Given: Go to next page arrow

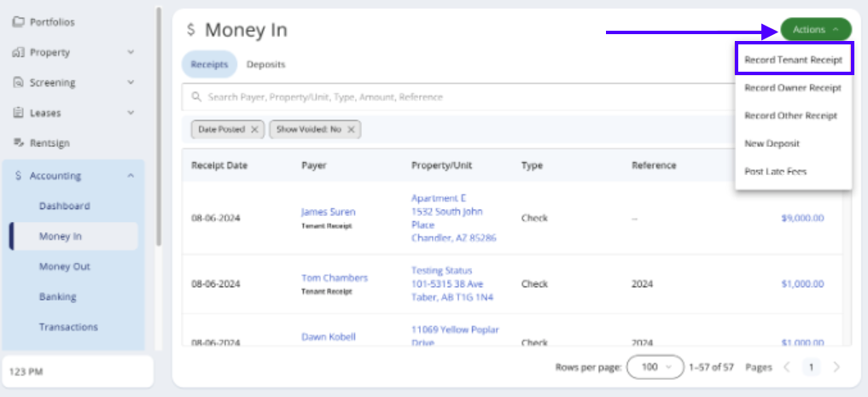Looking at the screenshot, I should coord(836,367).
